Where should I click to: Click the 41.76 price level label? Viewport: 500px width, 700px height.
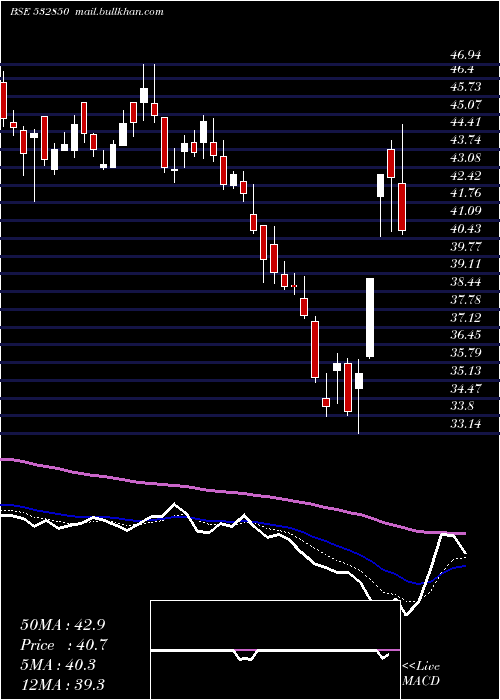pyautogui.click(x=466, y=193)
